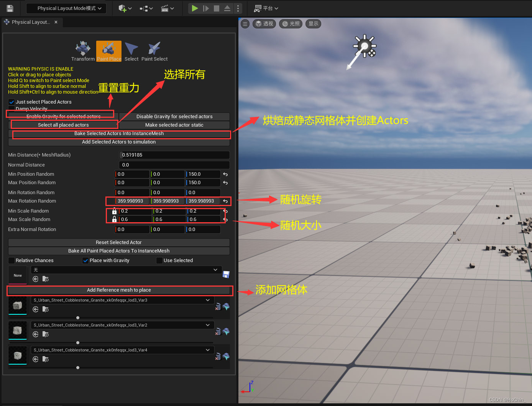Use arrow to current asset on Var3 mesh

point(35,310)
